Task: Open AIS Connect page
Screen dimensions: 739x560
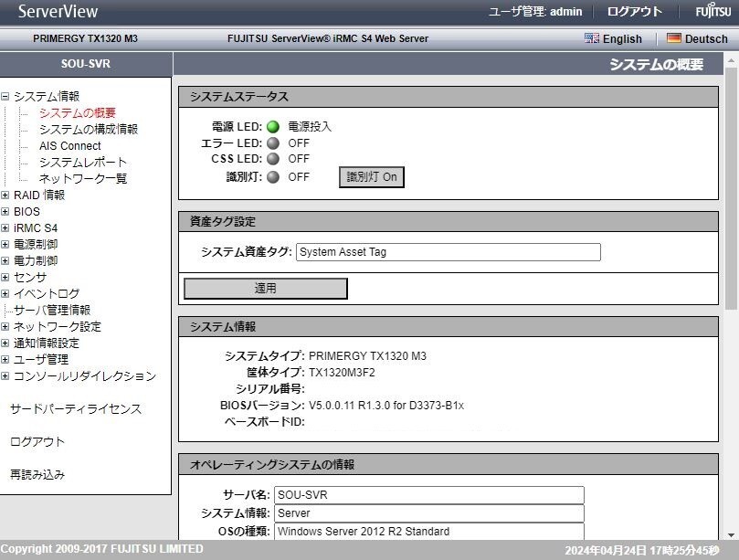Action: [69, 145]
